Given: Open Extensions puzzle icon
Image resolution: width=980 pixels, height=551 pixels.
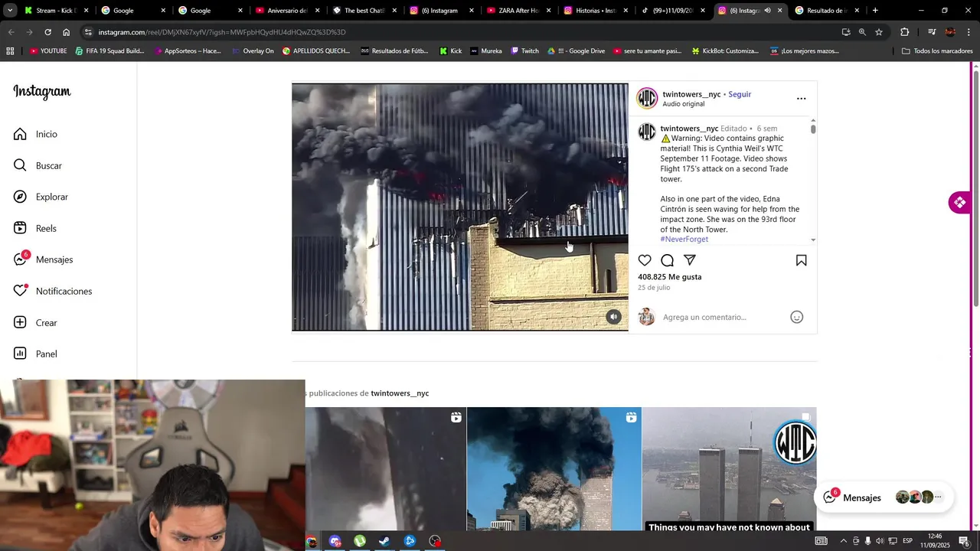Looking at the screenshot, I should pyautogui.click(x=904, y=32).
